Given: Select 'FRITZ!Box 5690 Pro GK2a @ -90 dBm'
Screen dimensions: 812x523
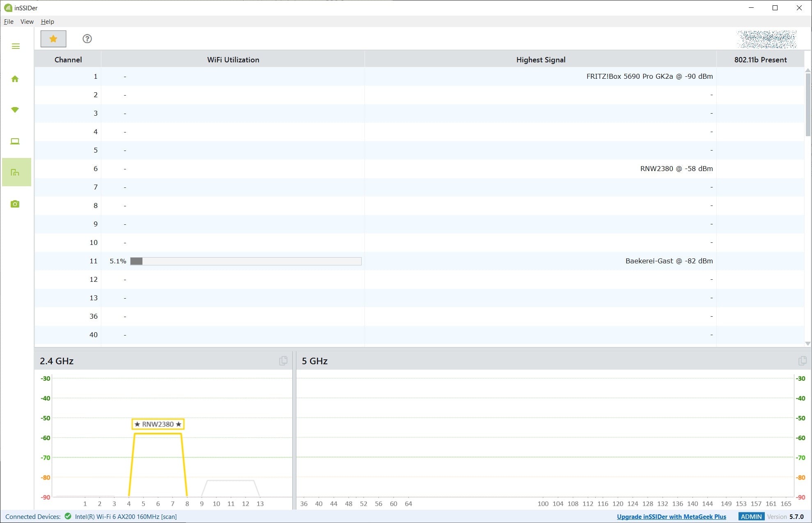Looking at the screenshot, I should pyautogui.click(x=649, y=76).
